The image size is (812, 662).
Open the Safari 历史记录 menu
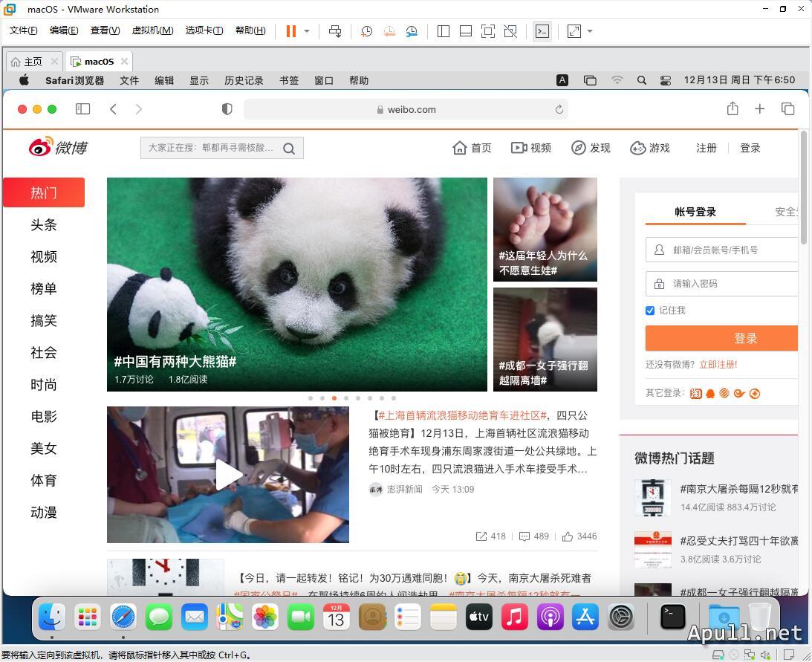tap(244, 80)
